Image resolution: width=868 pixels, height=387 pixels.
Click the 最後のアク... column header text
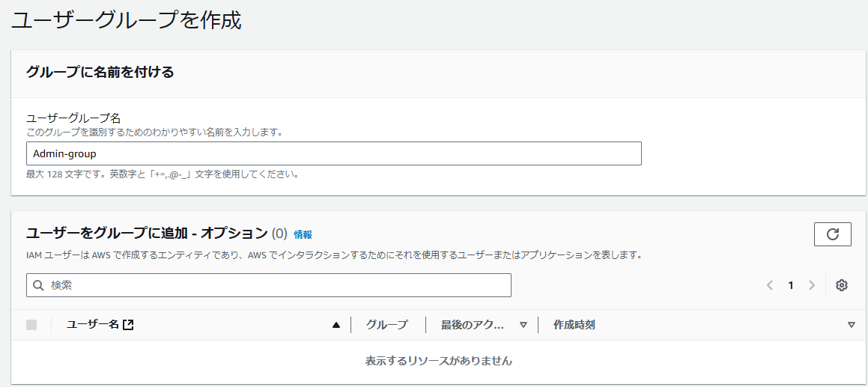coord(473,325)
